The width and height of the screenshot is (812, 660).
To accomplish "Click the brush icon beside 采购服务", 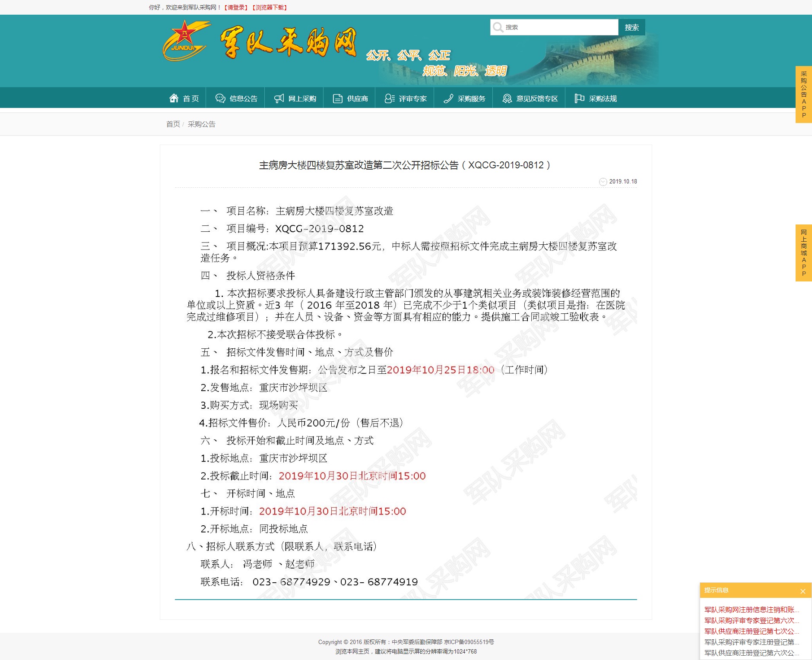I will (448, 98).
